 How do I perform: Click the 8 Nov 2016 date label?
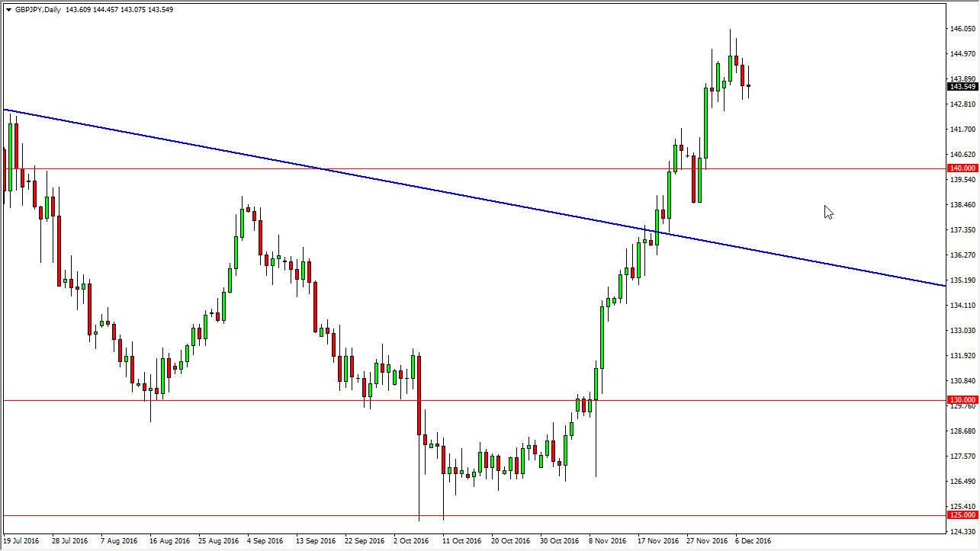[x=608, y=541]
